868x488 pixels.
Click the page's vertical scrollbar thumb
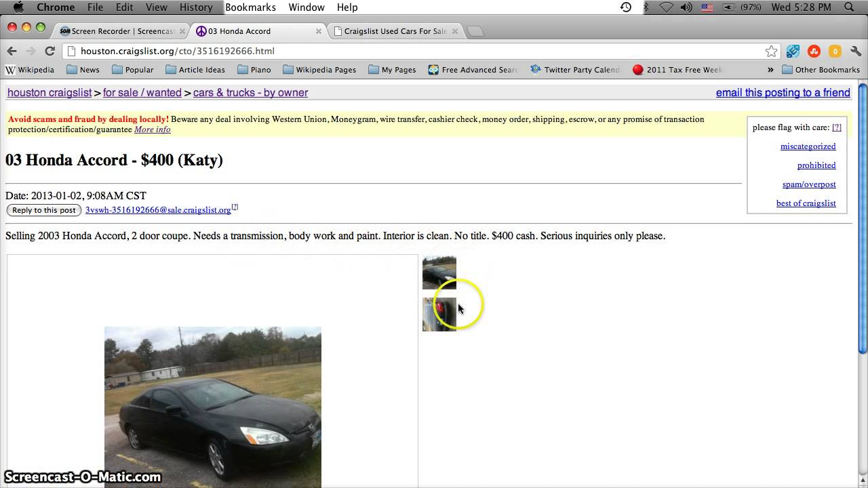863,217
